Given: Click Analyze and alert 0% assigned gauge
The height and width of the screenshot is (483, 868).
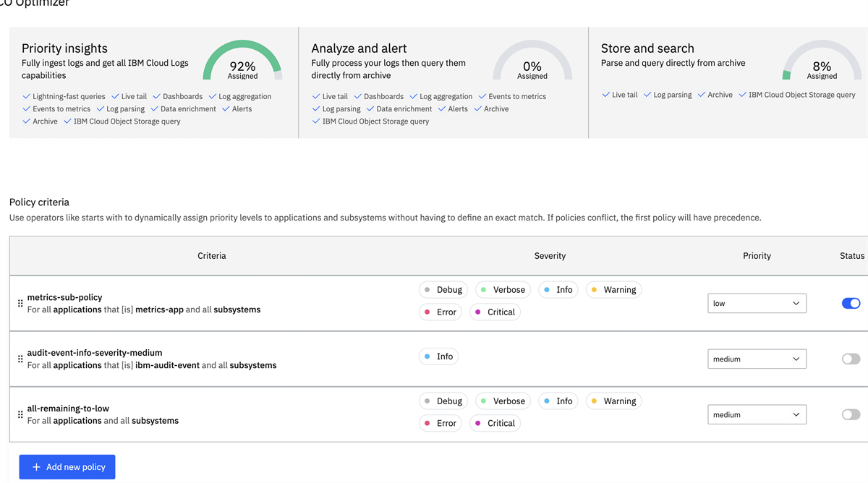Looking at the screenshot, I should 532,61.
